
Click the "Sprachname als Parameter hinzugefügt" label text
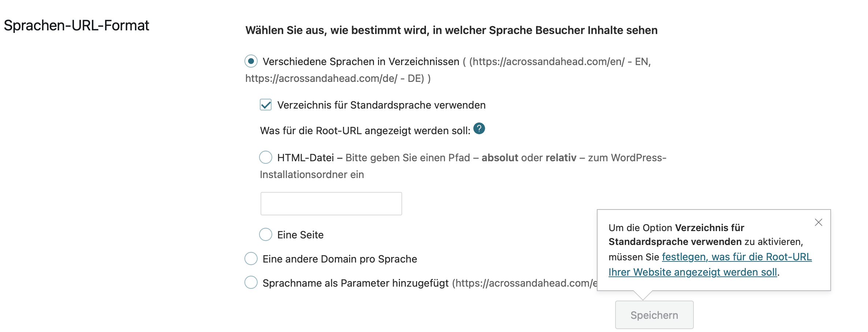point(355,283)
